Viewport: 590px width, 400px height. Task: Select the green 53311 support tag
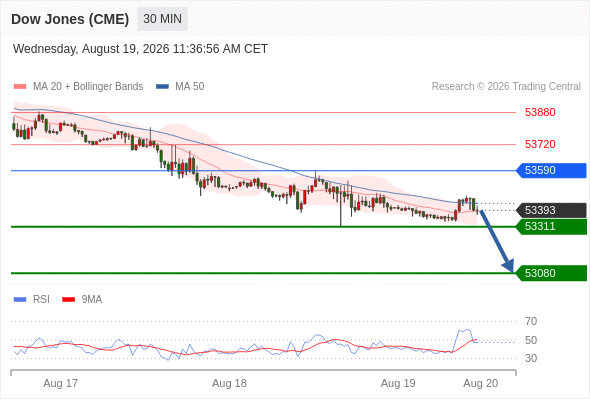(x=551, y=227)
